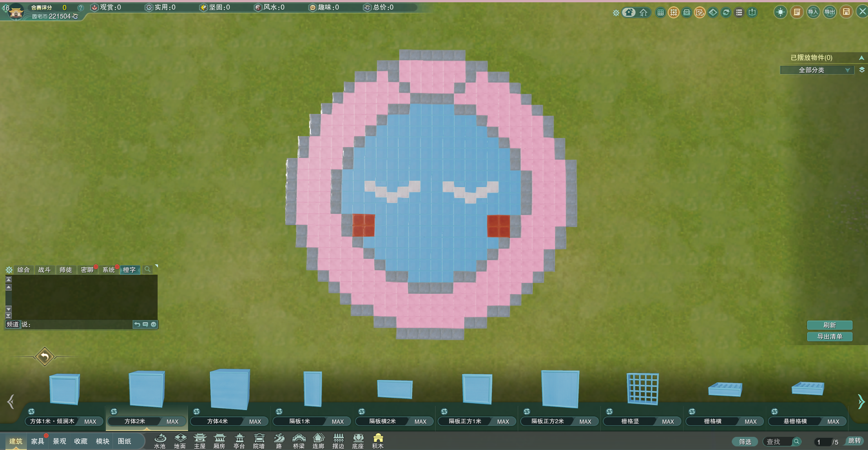Click the 导出 export button
The image size is (868, 450).
pos(830,12)
